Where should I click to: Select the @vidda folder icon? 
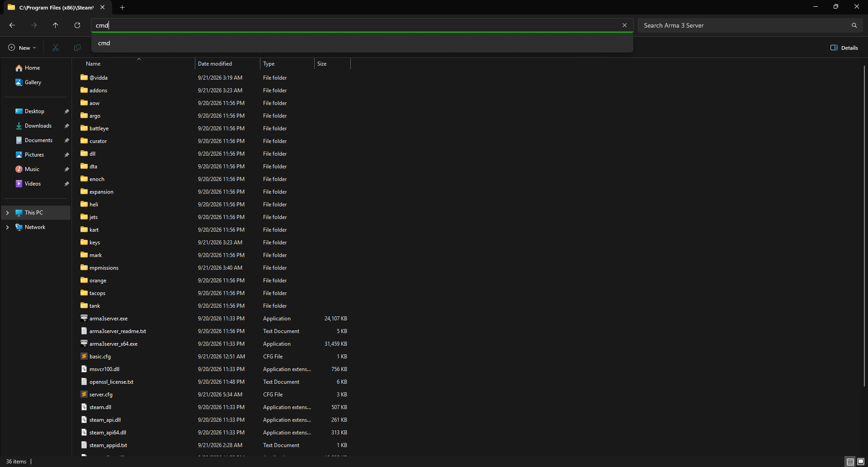84,77
